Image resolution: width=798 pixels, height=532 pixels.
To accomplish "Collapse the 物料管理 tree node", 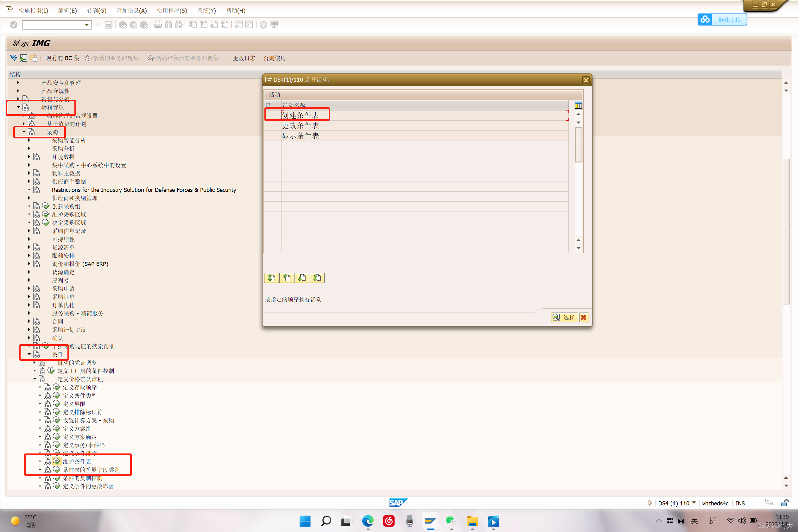I will 19,107.
